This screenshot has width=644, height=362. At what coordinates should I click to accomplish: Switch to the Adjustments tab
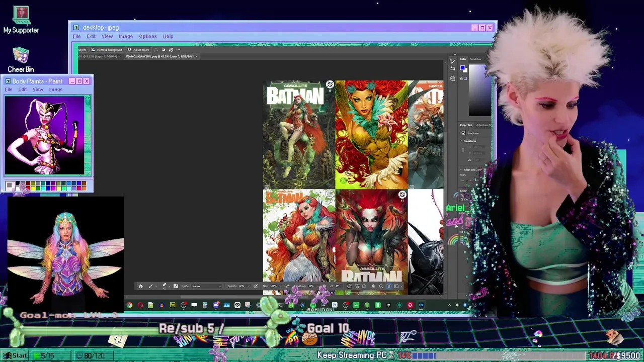click(x=484, y=125)
